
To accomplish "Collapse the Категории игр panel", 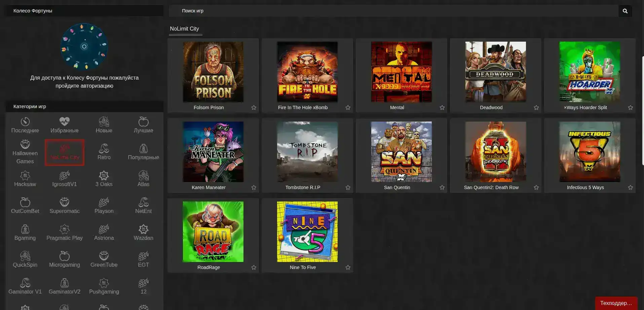I will pos(84,106).
